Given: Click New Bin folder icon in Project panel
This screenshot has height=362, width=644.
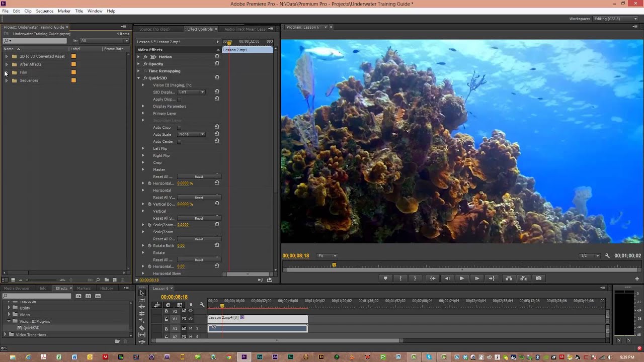Looking at the screenshot, I should (107, 280).
